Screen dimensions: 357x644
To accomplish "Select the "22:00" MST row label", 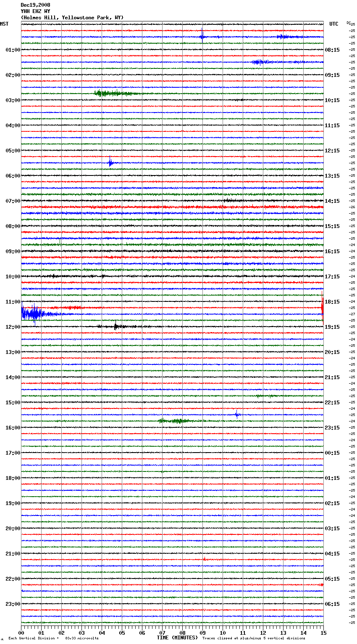I will [x=13, y=579].
